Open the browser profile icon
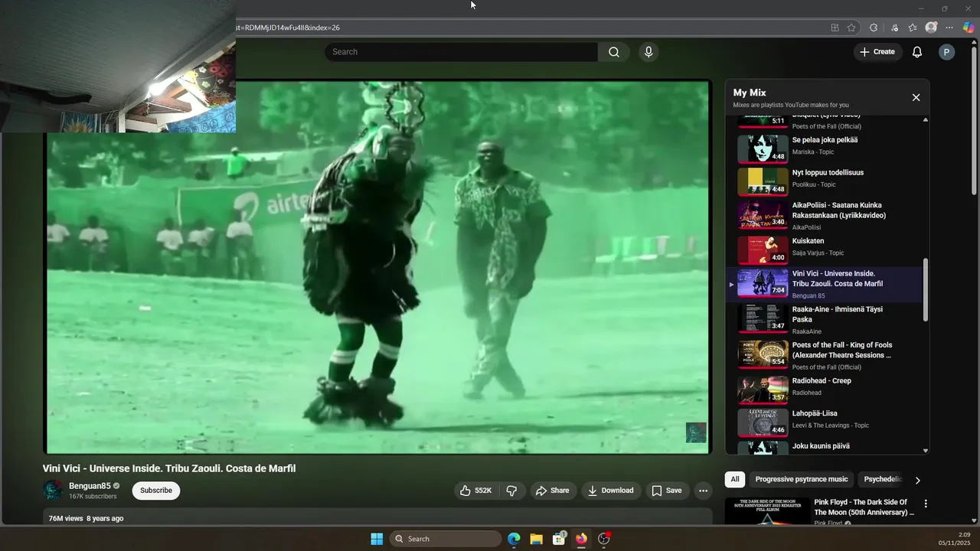 [x=931, y=28]
